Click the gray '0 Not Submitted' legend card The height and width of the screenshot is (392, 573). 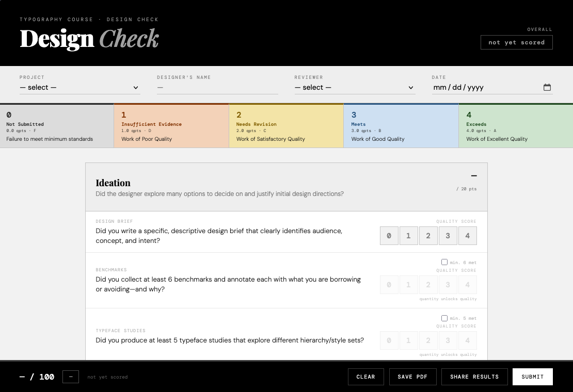click(x=57, y=126)
